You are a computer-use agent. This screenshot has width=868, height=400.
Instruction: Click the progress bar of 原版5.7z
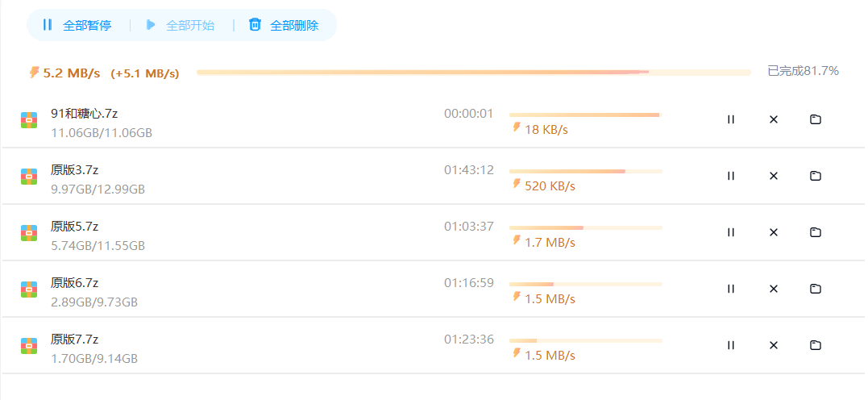586,227
